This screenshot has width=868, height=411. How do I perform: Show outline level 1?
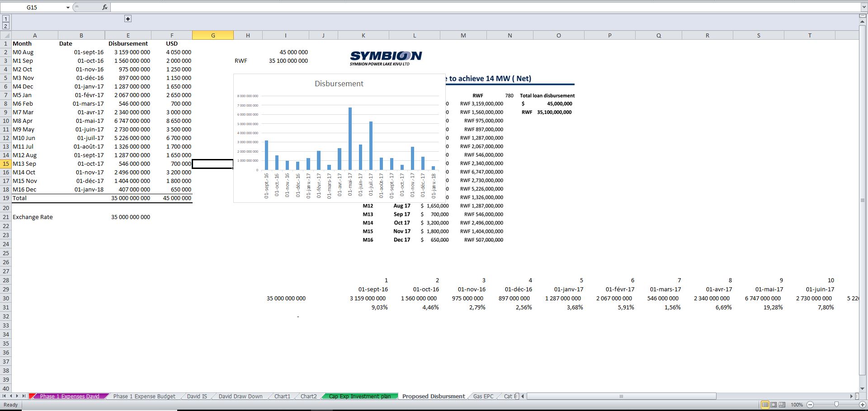point(5,19)
